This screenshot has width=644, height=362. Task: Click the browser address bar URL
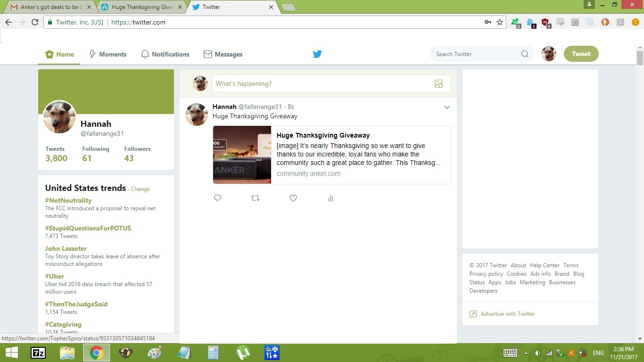tap(138, 22)
